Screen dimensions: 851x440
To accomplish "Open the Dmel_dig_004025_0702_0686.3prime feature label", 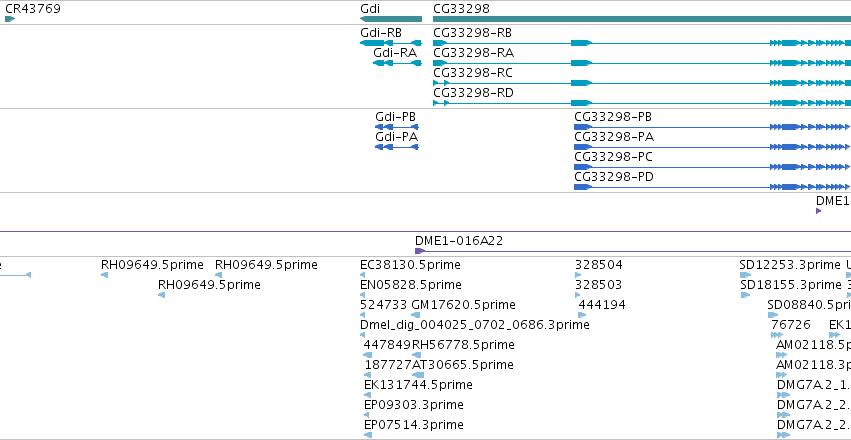I will [x=474, y=325].
